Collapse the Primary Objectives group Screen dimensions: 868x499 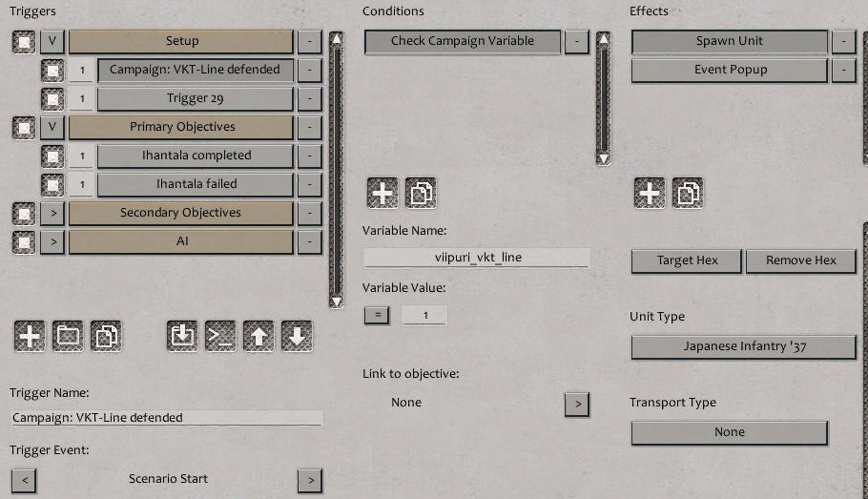coord(53,127)
